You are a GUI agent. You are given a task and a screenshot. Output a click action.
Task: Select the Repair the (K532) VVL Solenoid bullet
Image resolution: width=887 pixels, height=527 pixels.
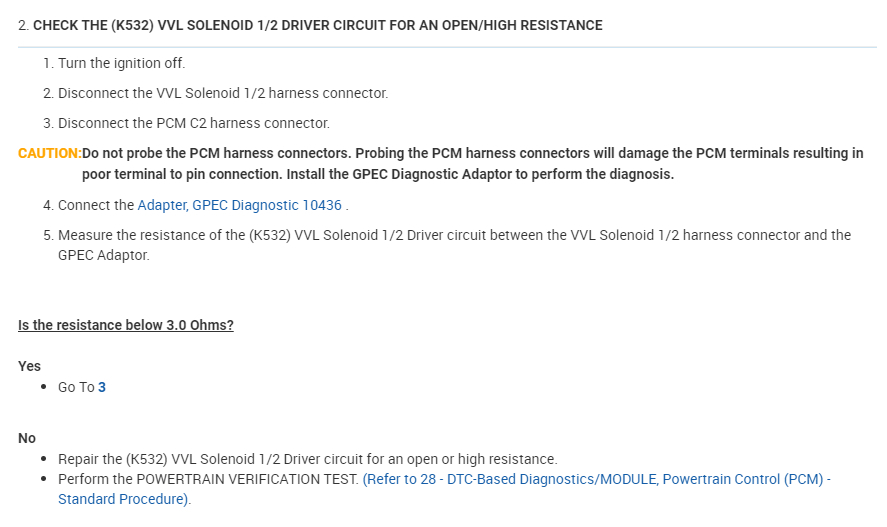tap(307, 459)
